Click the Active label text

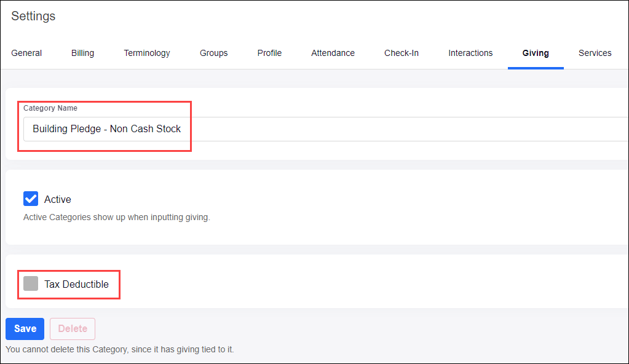click(x=58, y=199)
